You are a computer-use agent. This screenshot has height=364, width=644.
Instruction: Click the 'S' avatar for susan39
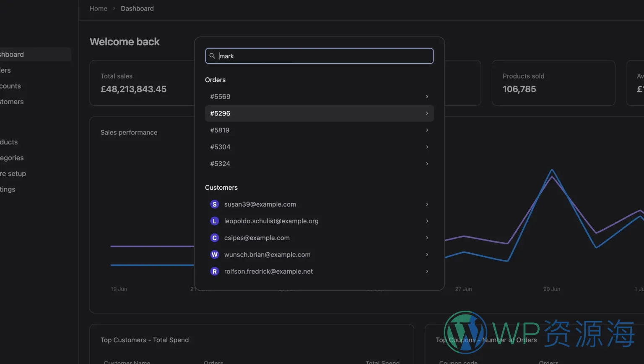pos(215,204)
